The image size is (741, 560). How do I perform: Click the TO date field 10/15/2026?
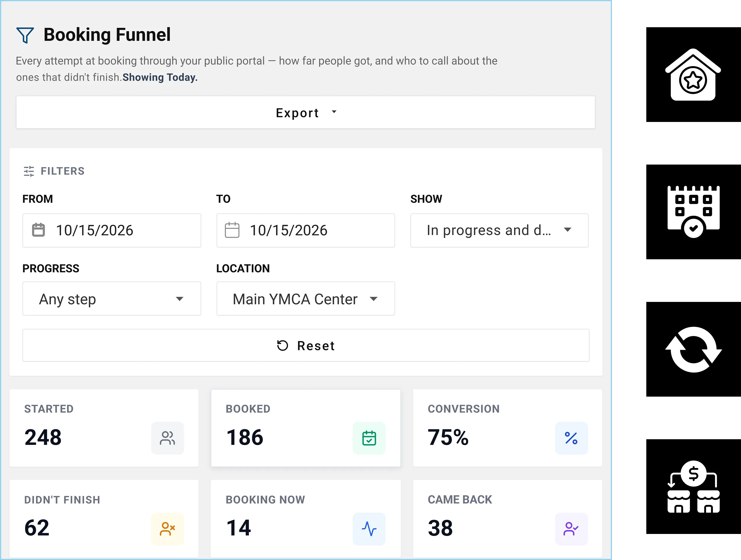pyautogui.click(x=305, y=231)
